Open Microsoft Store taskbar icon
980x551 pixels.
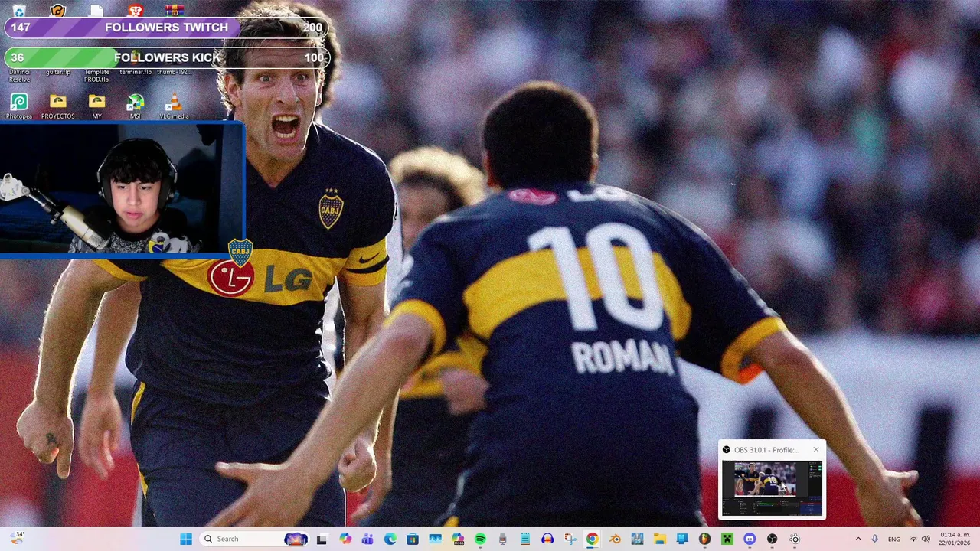click(413, 539)
